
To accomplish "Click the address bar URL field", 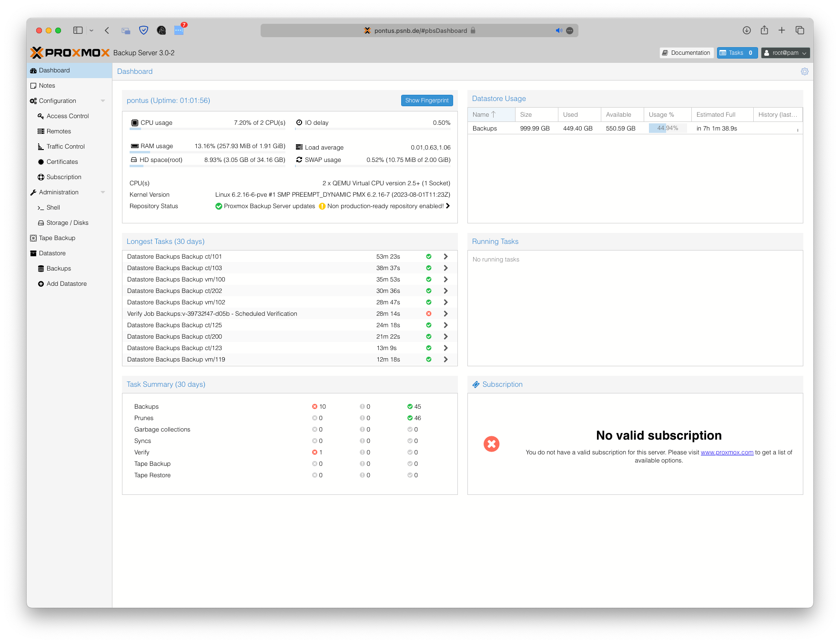I will tap(419, 30).
